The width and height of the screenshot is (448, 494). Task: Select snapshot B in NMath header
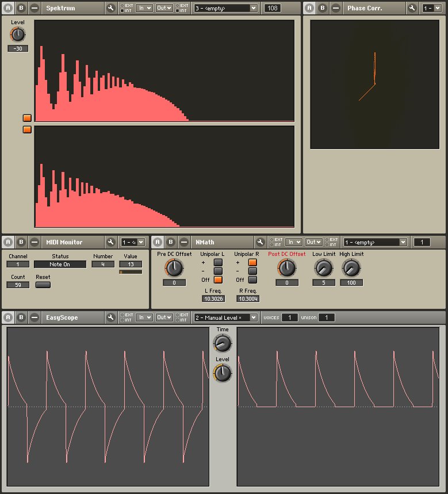click(x=170, y=242)
